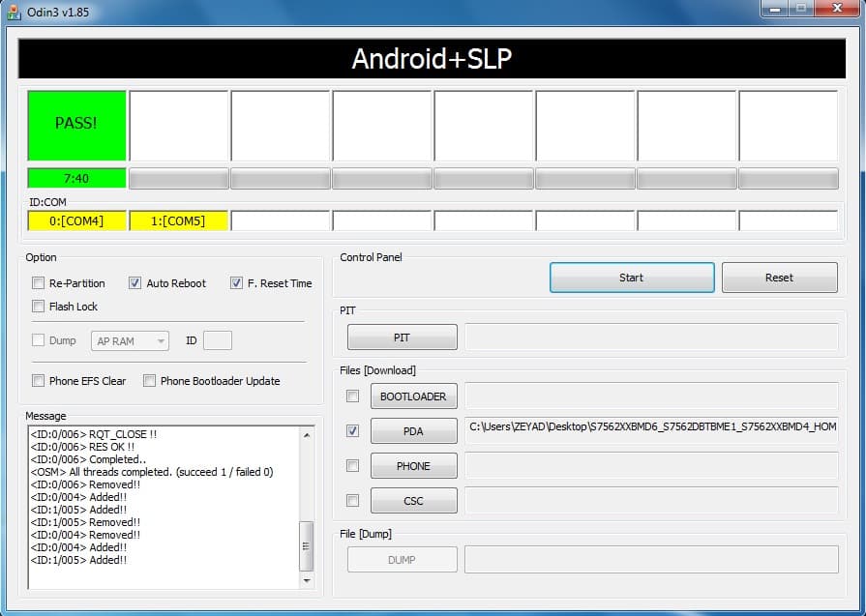Viewport: 866px width, 616px height.
Task: Click the message log scrollbar thumb
Action: [307, 546]
